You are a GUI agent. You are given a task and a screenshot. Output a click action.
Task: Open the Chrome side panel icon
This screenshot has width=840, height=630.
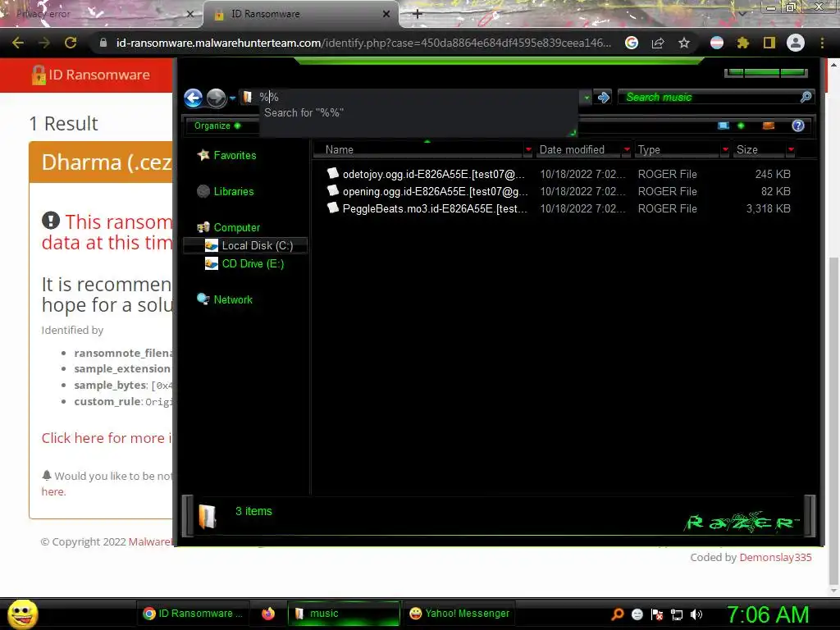[769, 43]
